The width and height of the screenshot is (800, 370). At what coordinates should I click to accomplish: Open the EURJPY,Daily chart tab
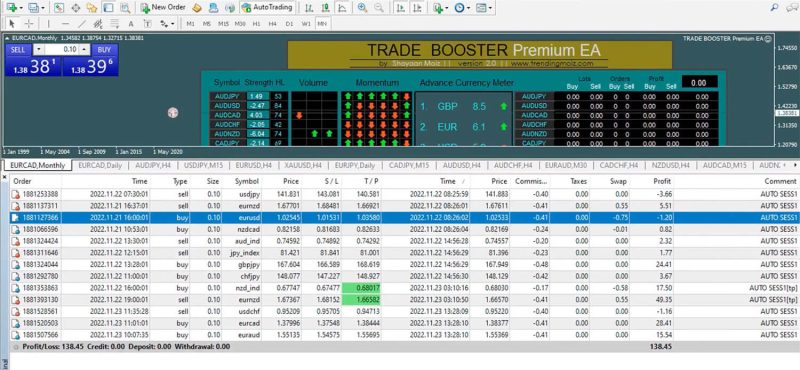point(355,165)
